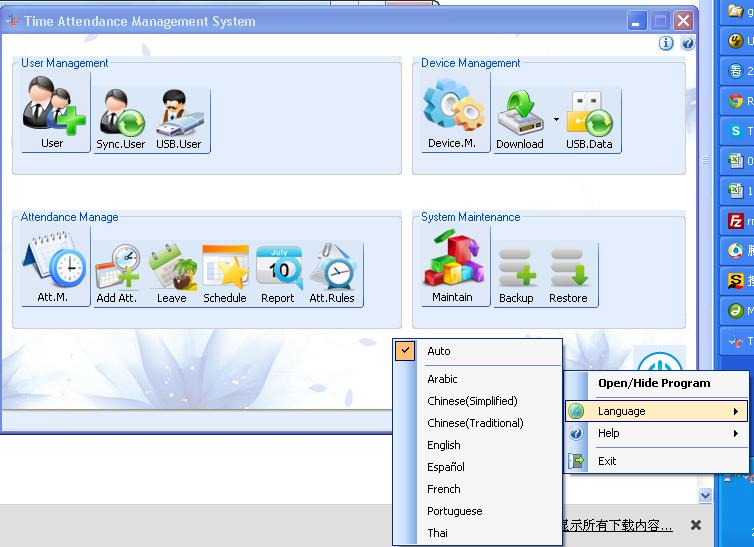Open the Chrome taskbar item
The height and width of the screenshot is (547, 754).
(x=738, y=101)
